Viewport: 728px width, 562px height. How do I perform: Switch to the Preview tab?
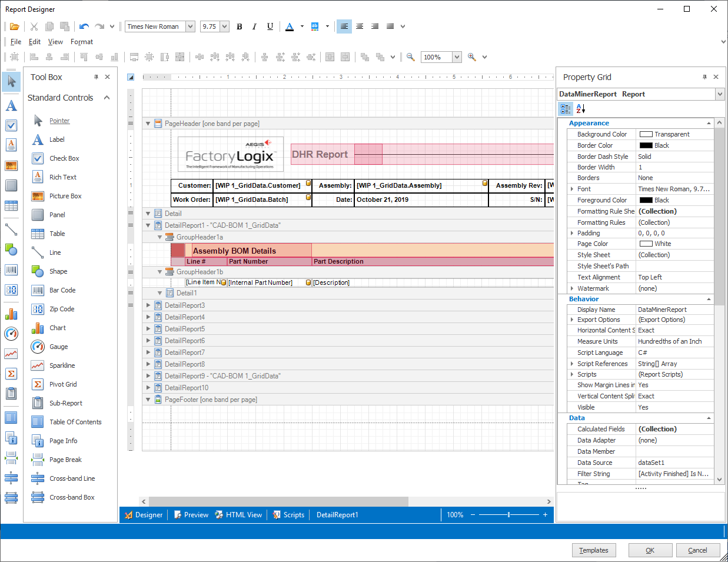tap(191, 515)
